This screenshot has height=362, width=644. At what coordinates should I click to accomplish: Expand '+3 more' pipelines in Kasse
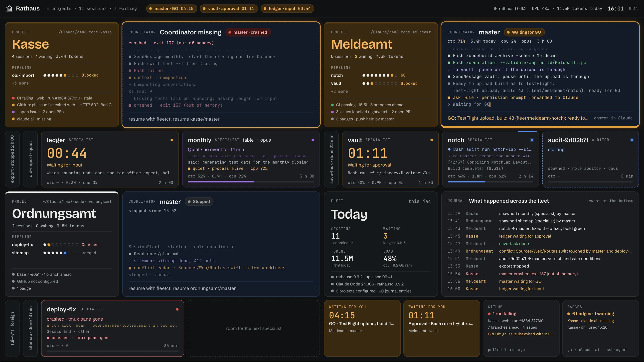20,83
